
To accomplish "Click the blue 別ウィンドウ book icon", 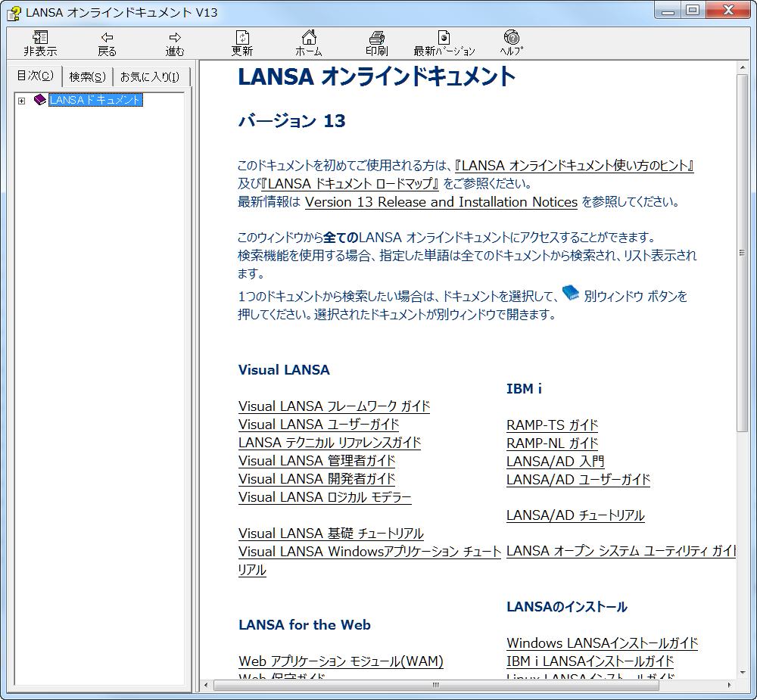I will [571, 293].
